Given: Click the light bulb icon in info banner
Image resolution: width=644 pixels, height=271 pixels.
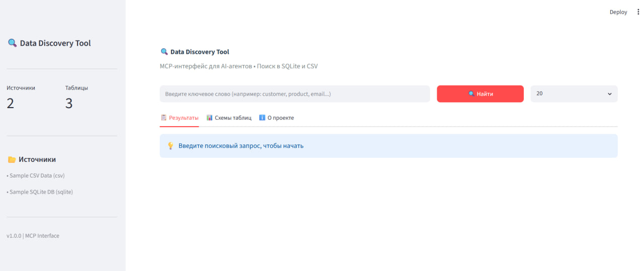Looking at the screenshot, I should pos(171,146).
